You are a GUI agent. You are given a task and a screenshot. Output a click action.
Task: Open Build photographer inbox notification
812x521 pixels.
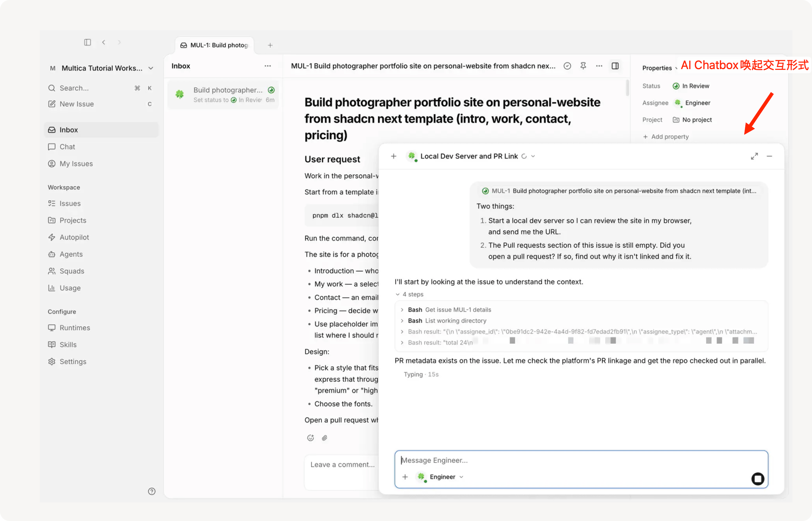(223, 94)
